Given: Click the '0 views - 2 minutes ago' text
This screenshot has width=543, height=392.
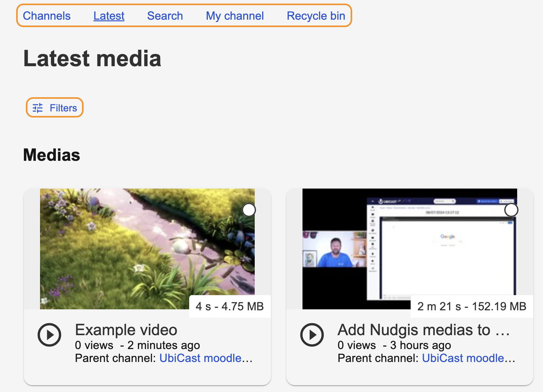Looking at the screenshot, I should pyautogui.click(x=138, y=345).
